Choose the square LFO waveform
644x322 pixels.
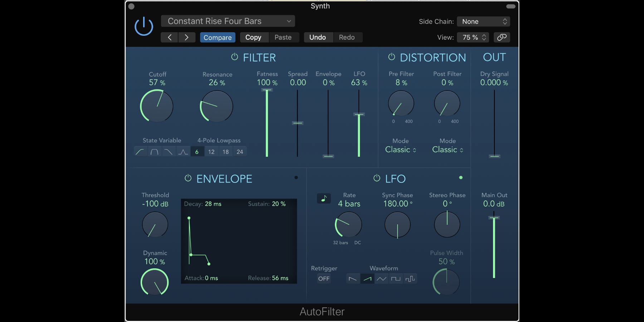396,279
